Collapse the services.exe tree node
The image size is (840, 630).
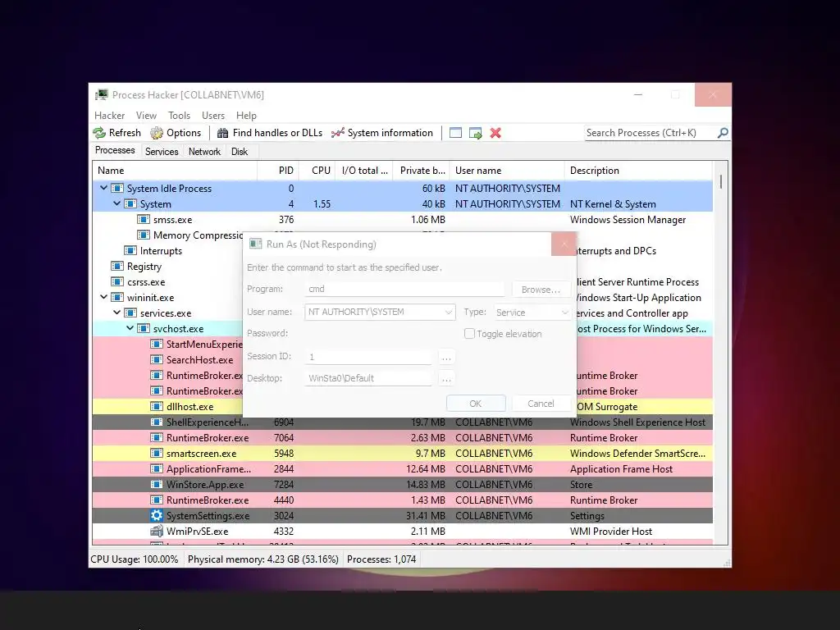[116, 313]
